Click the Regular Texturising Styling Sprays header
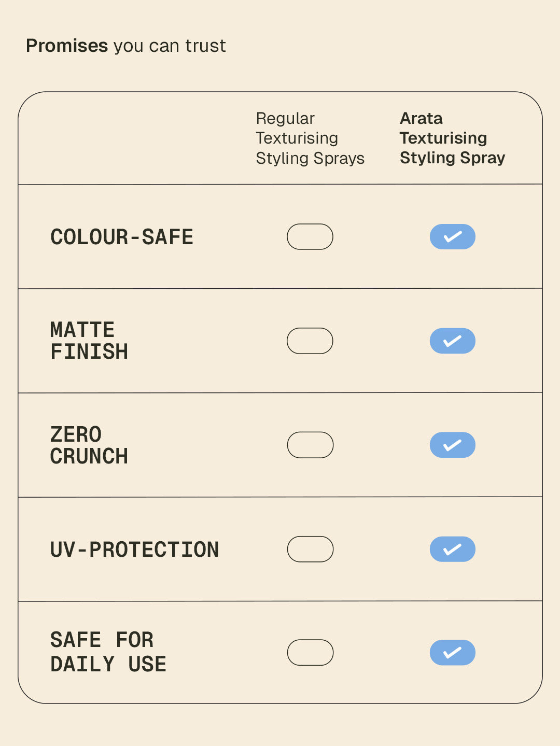 click(310, 138)
